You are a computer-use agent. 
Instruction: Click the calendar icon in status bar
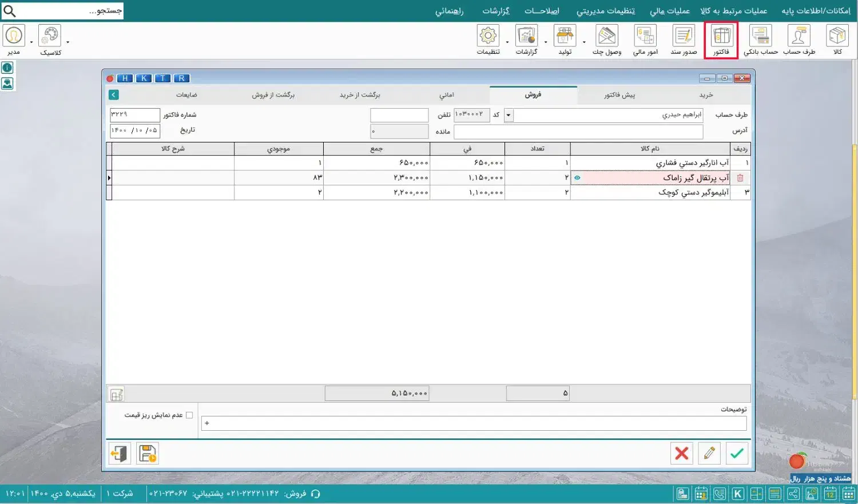pyautogui.click(x=830, y=494)
